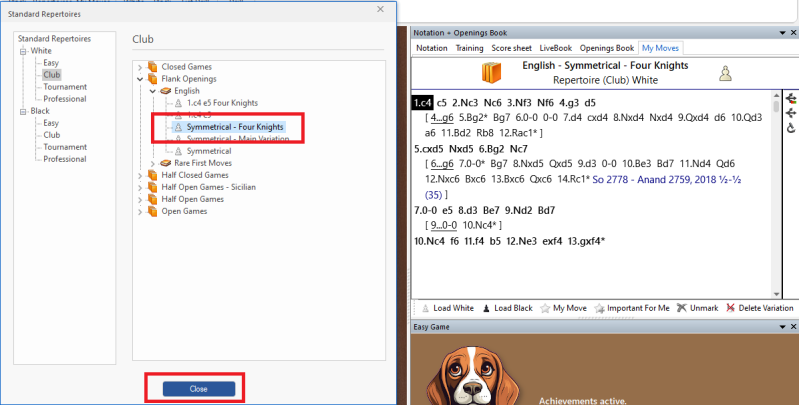
Task: Click the white pawn icon in repertoire header
Action: (x=725, y=73)
